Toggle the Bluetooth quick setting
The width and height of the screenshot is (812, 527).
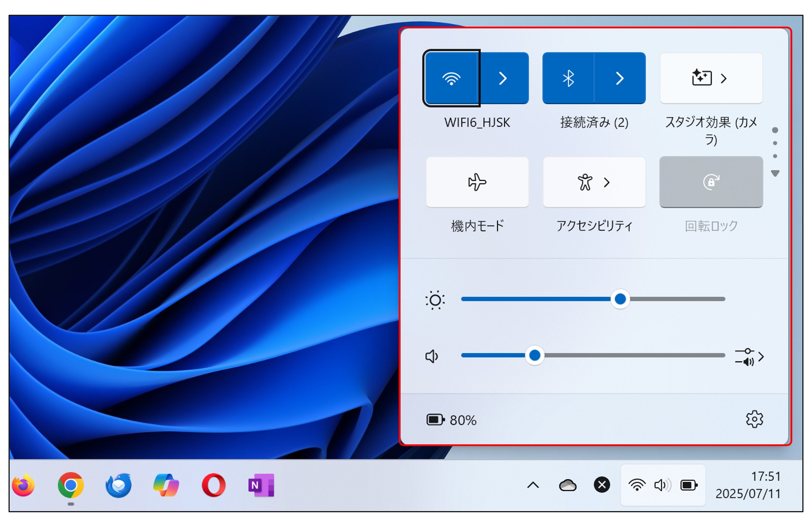point(568,78)
